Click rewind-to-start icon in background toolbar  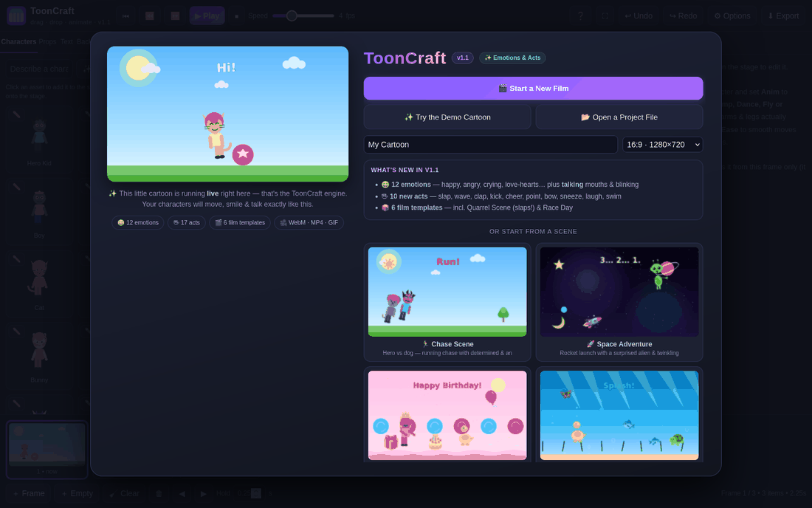125,16
